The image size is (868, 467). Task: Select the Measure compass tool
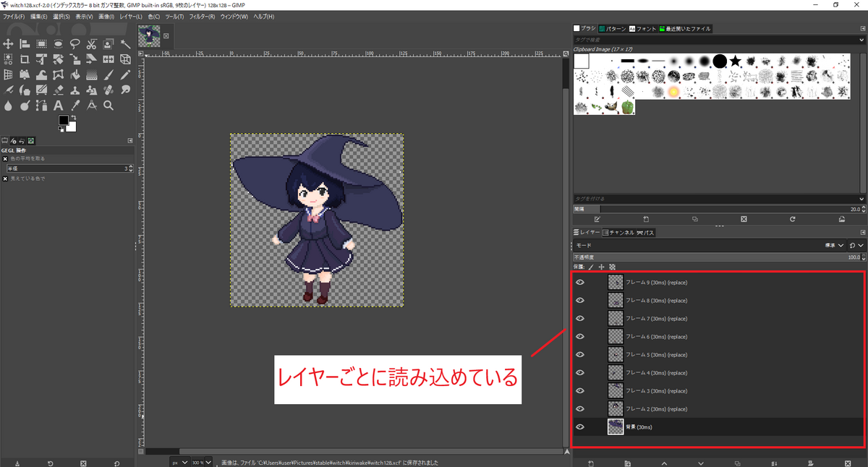pyautogui.click(x=91, y=106)
